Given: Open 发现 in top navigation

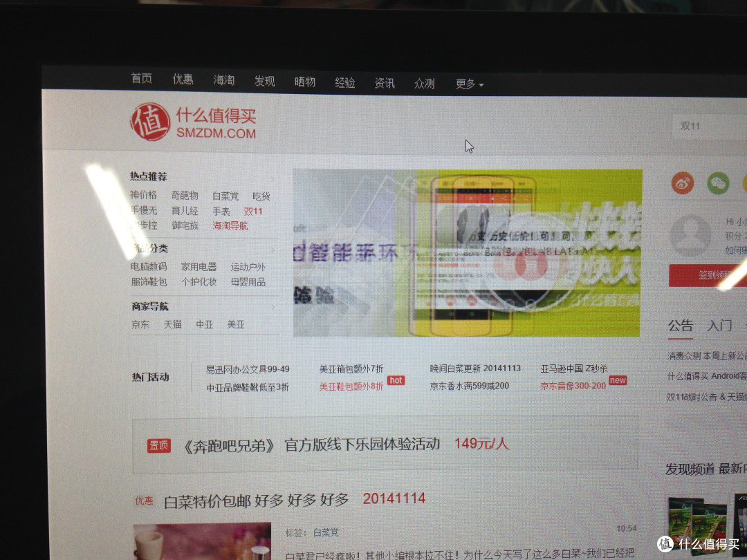Looking at the screenshot, I should [264, 81].
